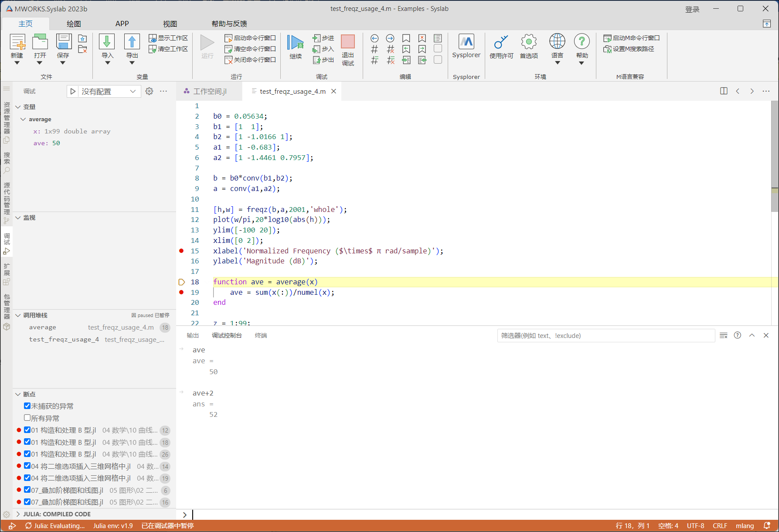Expand the JULIA: COMPILED CODE section
779x532 pixels.
(18, 514)
